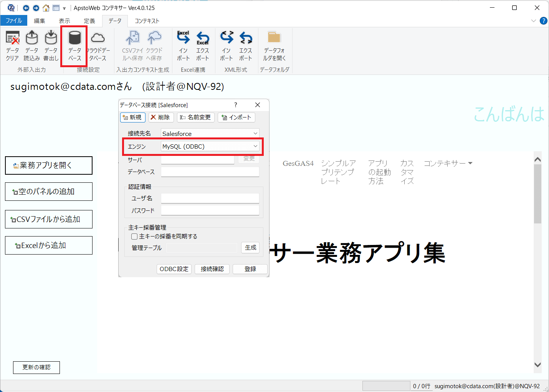
Task: Click the データフォルダを開く ribbon icon
Action: 274,46
